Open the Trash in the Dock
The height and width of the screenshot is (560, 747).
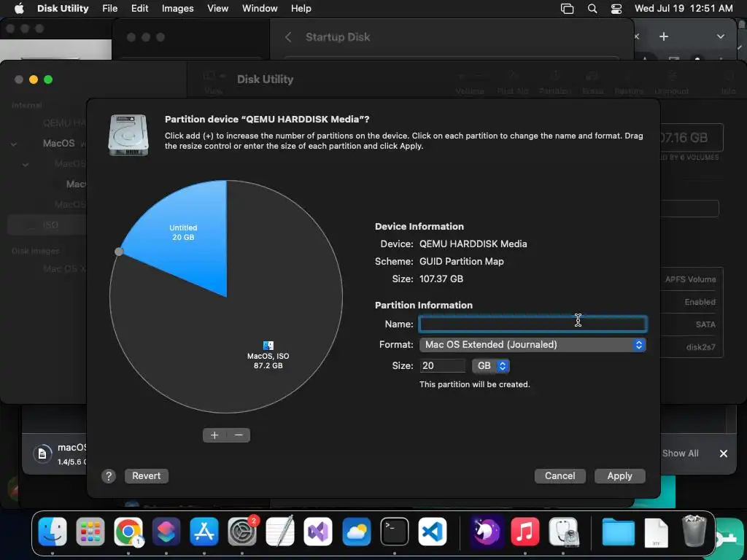click(694, 531)
